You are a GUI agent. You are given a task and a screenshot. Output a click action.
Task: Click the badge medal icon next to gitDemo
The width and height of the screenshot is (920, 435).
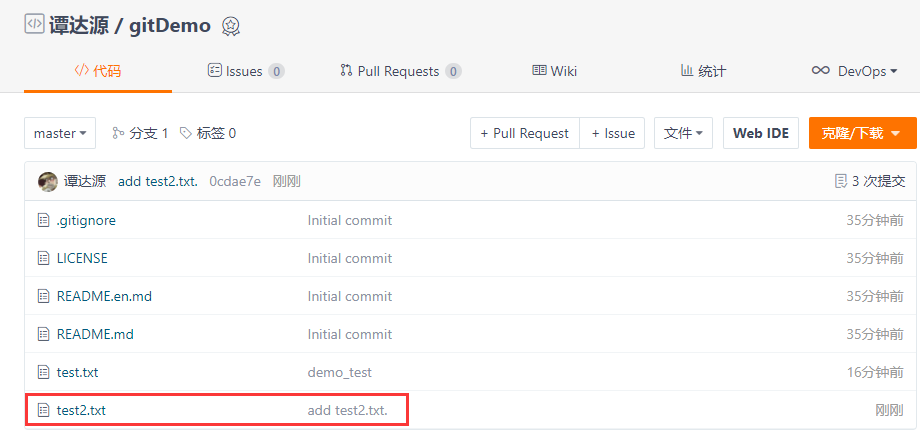pos(231,26)
